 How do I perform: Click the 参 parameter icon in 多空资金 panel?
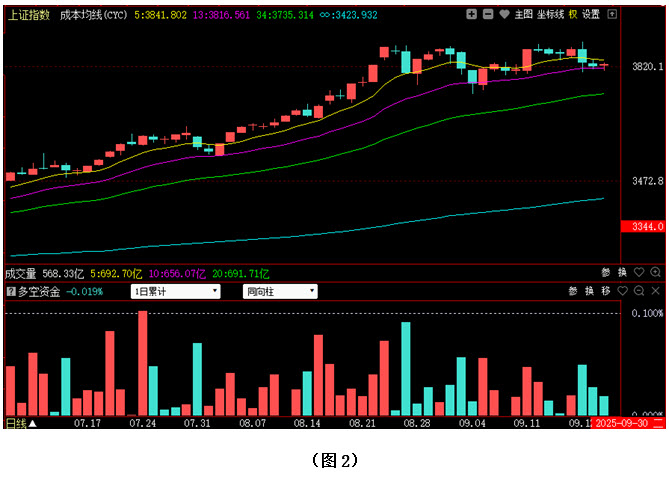pyautogui.click(x=573, y=291)
